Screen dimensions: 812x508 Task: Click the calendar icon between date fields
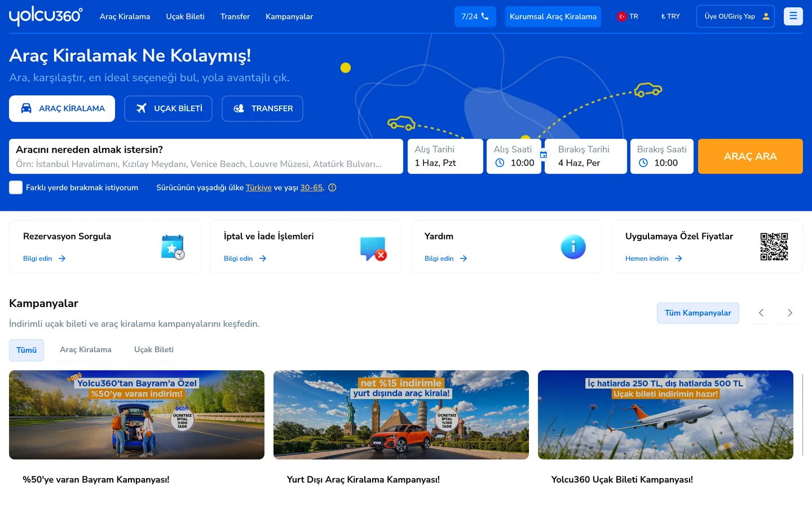[544, 155]
